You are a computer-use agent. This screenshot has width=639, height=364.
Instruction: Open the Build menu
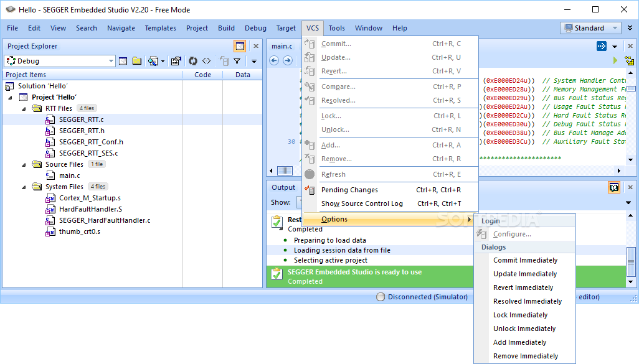pos(226,28)
